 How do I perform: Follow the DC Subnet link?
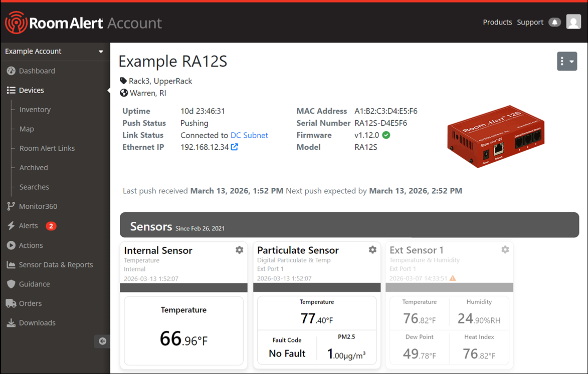pos(249,135)
